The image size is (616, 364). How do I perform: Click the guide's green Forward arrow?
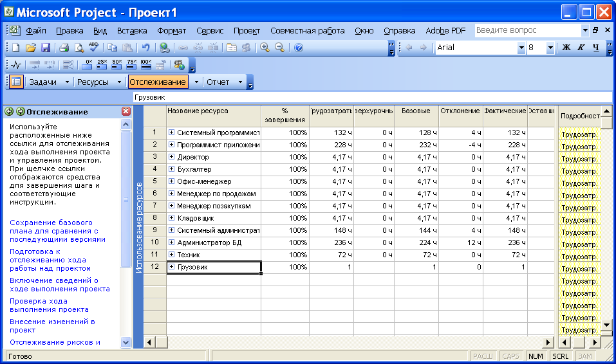pyautogui.click(x=21, y=111)
